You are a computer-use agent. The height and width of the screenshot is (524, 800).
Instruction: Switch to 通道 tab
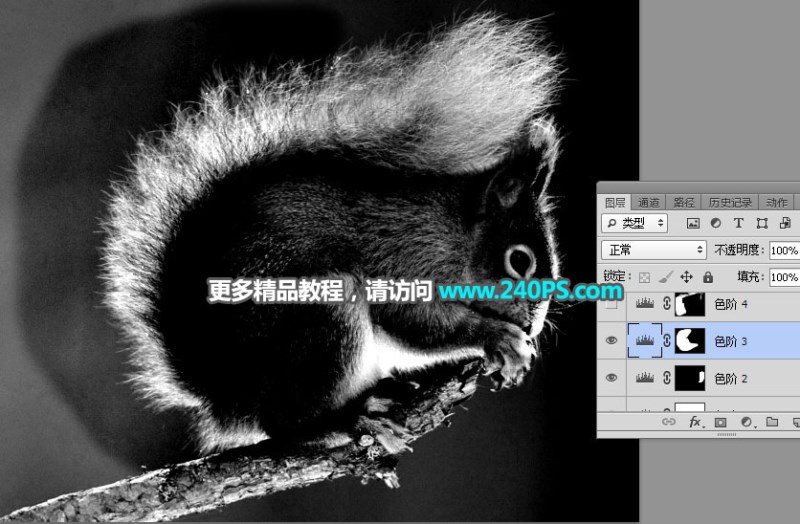tap(648, 203)
